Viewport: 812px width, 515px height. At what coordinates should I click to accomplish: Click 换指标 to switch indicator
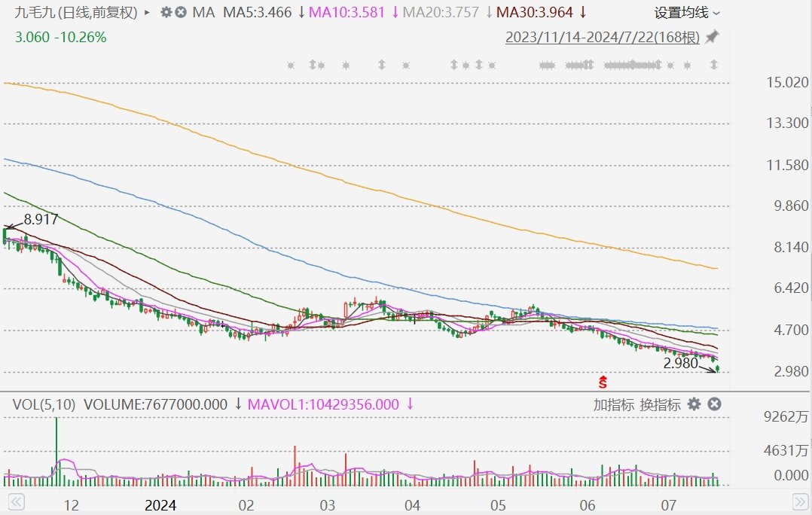click(660, 404)
